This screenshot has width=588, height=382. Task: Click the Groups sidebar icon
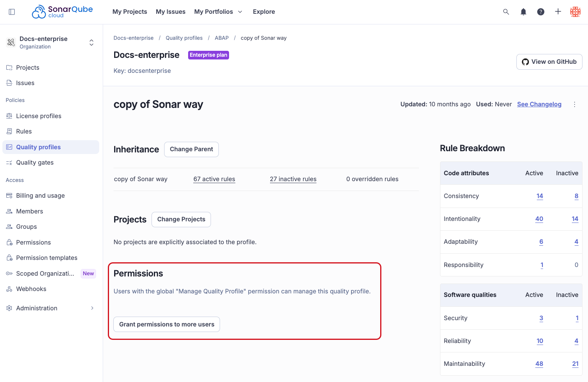pyautogui.click(x=9, y=227)
